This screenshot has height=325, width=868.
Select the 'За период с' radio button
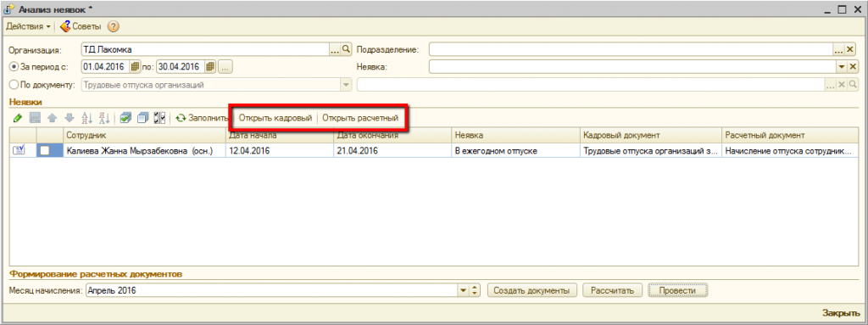(x=14, y=67)
